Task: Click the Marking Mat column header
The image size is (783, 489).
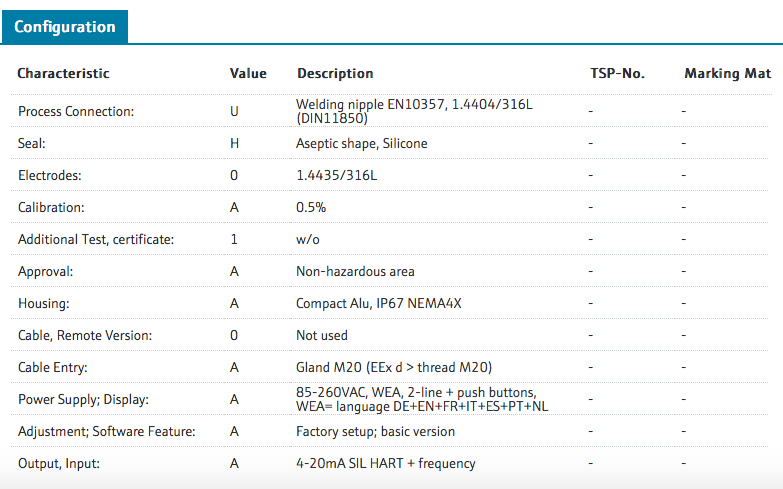Action: [728, 73]
